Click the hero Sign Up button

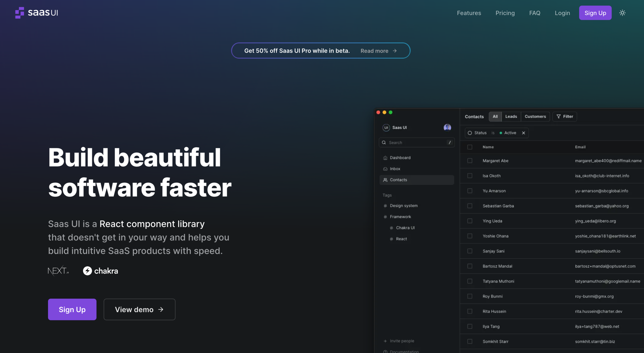(x=72, y=309)
